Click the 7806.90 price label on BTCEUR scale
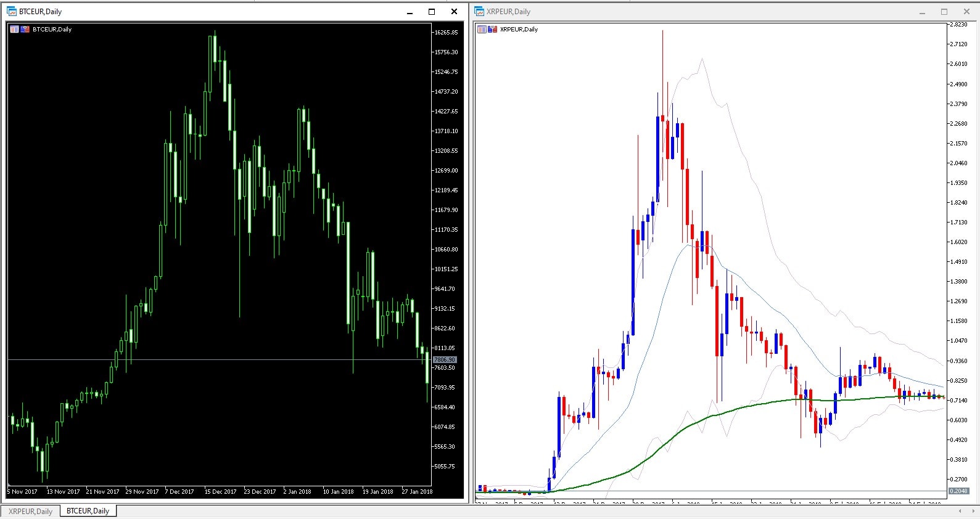 [x=444, y=359]
